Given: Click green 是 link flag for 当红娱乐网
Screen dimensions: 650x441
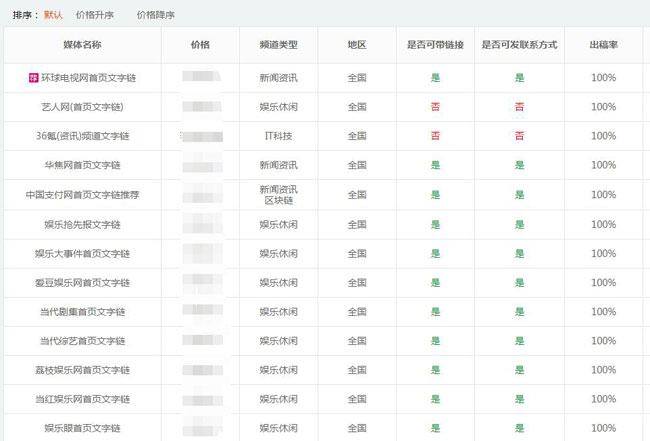Looking at the screenshot, I should pyautogui.click(x=435, y=399).
